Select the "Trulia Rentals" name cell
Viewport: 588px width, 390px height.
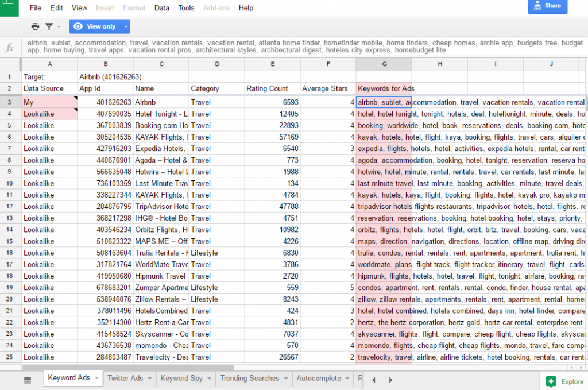[161, 253]
